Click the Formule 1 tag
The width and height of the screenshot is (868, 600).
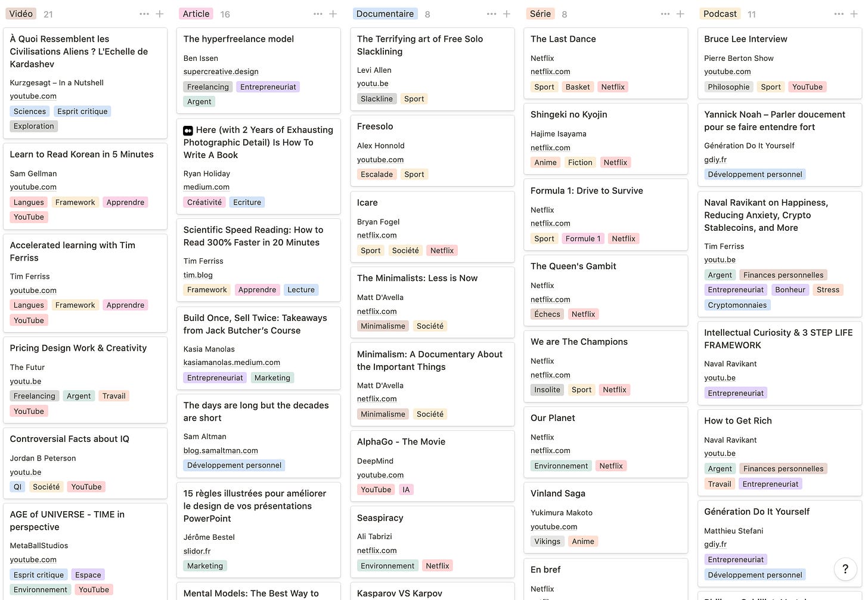pos(583,239)
